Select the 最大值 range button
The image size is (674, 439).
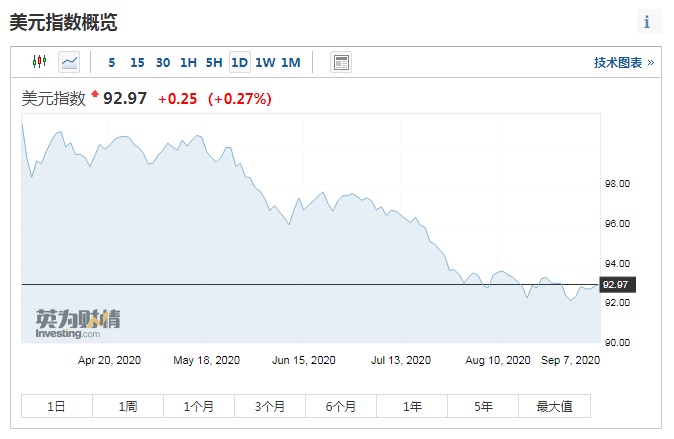point(554,406)
